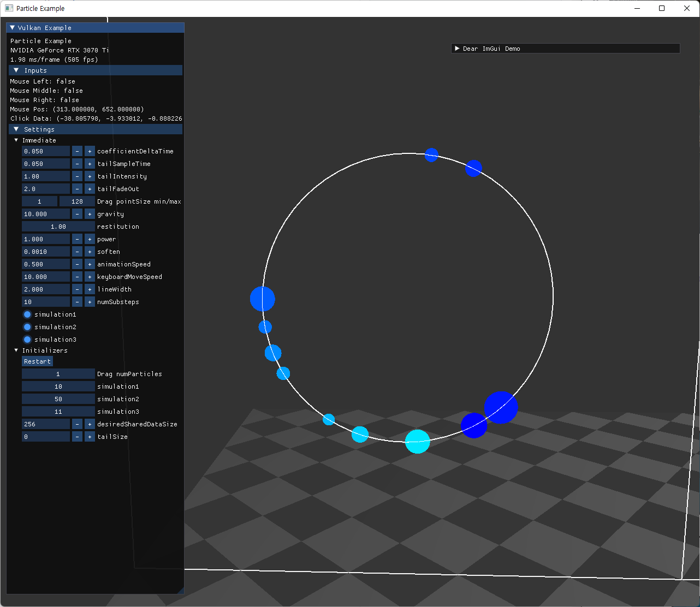
Task: Expand the Dear ImGui Demo window
Action: 457,49
